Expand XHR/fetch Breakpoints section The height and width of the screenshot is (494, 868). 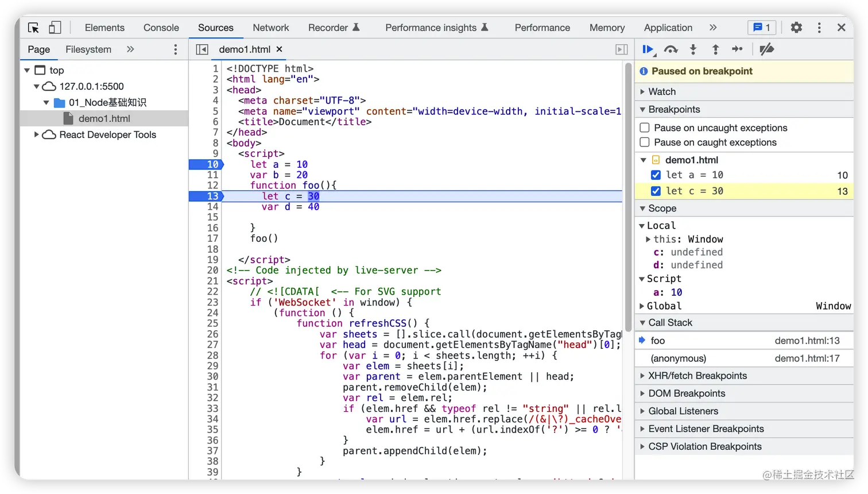pos(744,376)
